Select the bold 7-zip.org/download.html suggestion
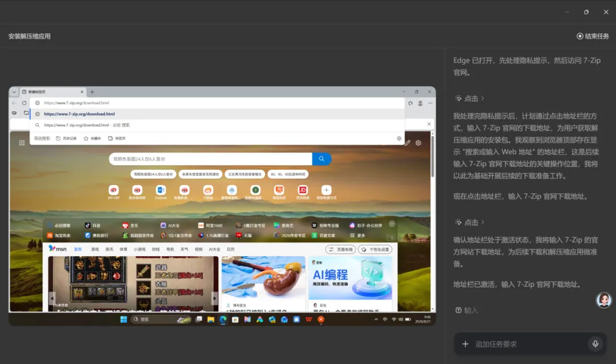Screen dimensions: 616x364 (x=217, y=114)
